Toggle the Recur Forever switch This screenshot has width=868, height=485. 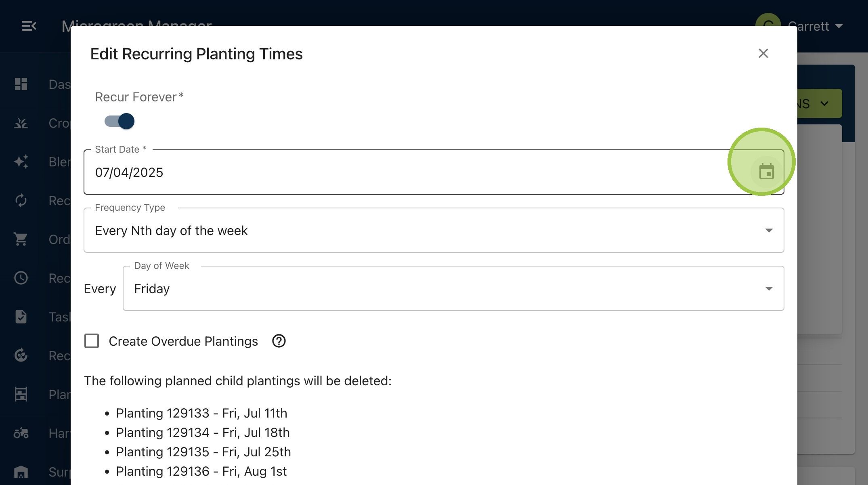(x=120, y=121)
